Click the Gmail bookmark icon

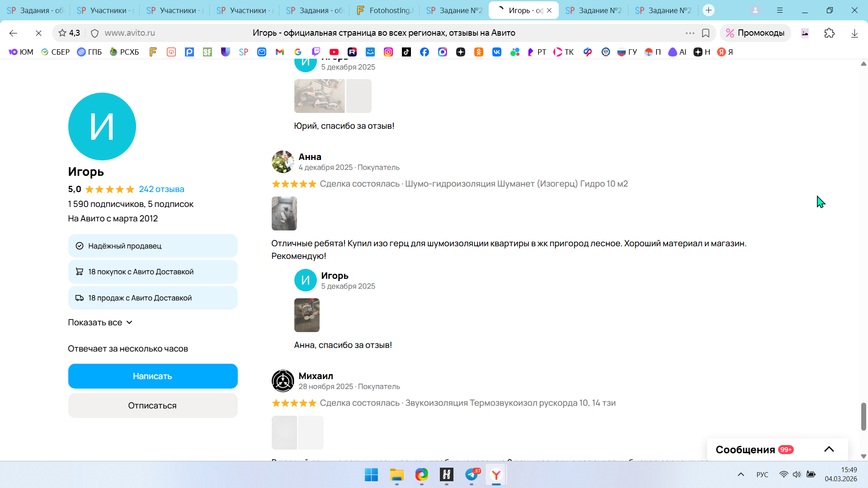coord(280,52)
